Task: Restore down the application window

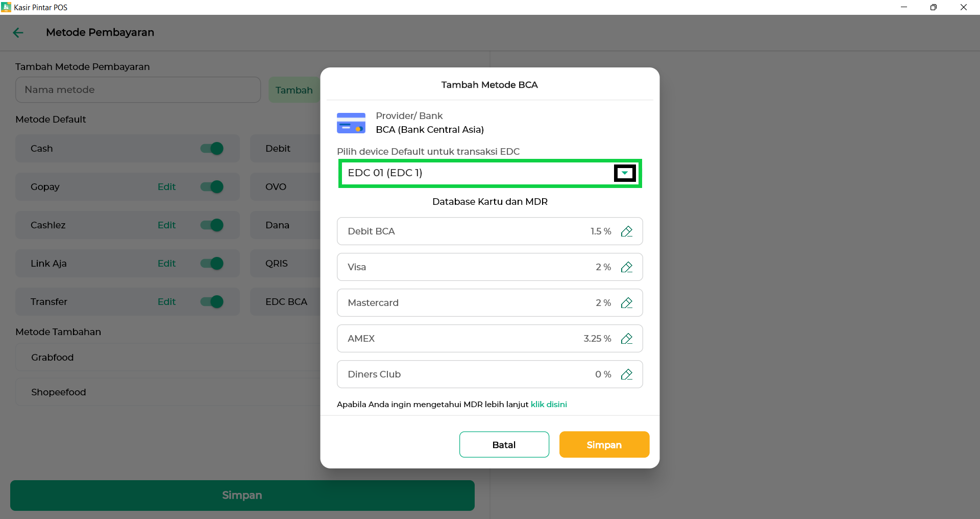Action: [x=934, y=7]
